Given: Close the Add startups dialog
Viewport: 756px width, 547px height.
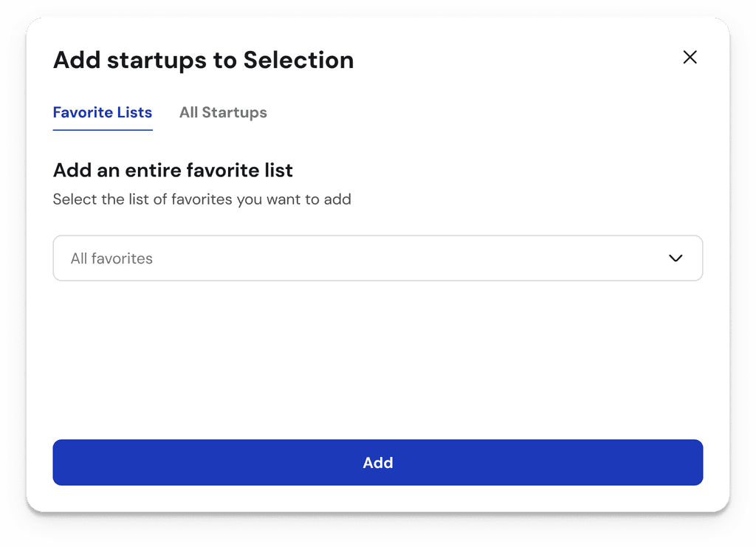Looking at the screenshot, I should point(690,58).
